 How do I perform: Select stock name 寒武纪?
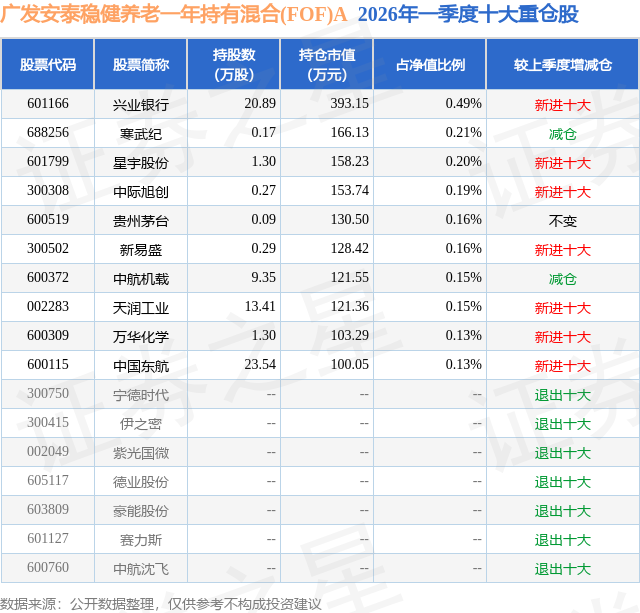pos(141,134)
